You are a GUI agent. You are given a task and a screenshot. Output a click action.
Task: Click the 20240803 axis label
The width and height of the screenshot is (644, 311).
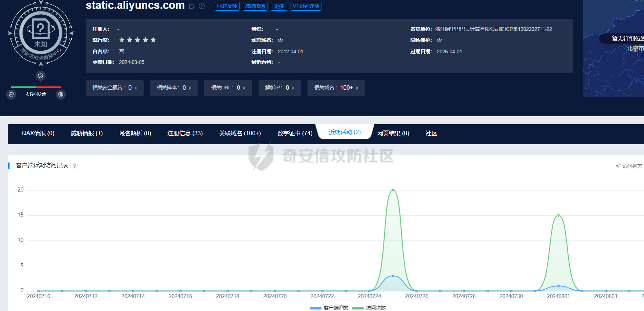coord(606,296)
